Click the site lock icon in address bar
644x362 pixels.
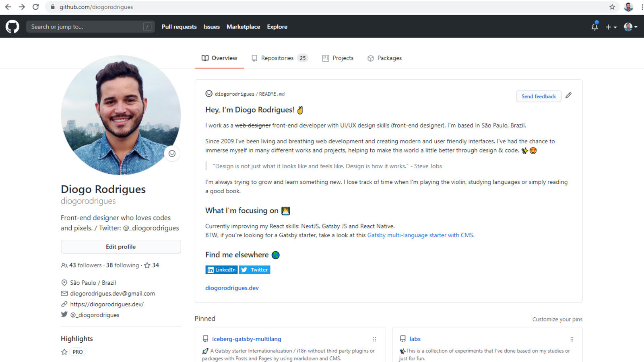tap(53, 7)
